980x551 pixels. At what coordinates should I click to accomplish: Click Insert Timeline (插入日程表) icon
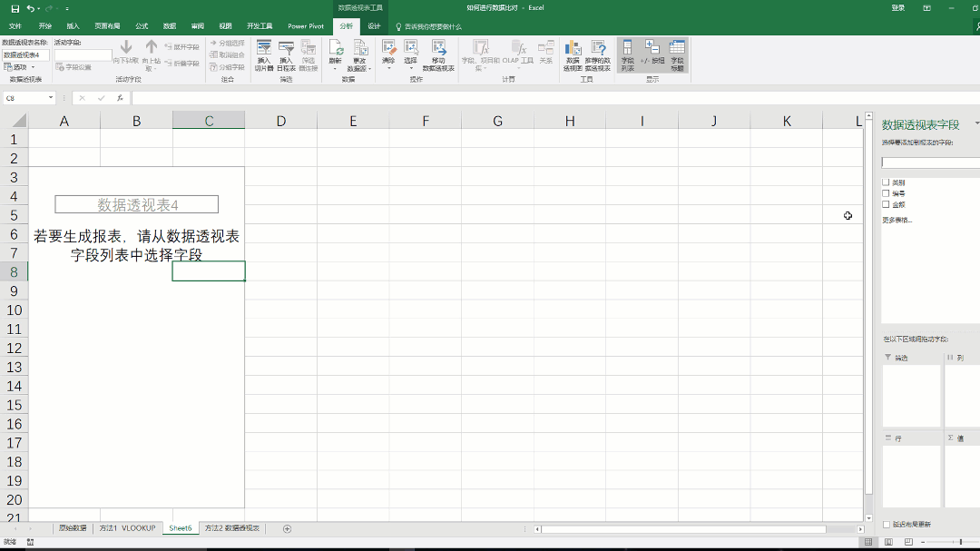point(286,54)
